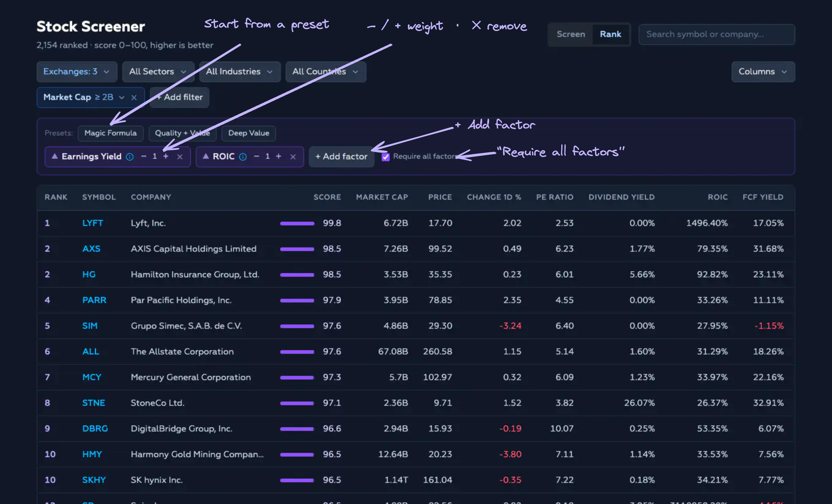
Task: Expand Market Cap filter options
Action: (121, 98)
